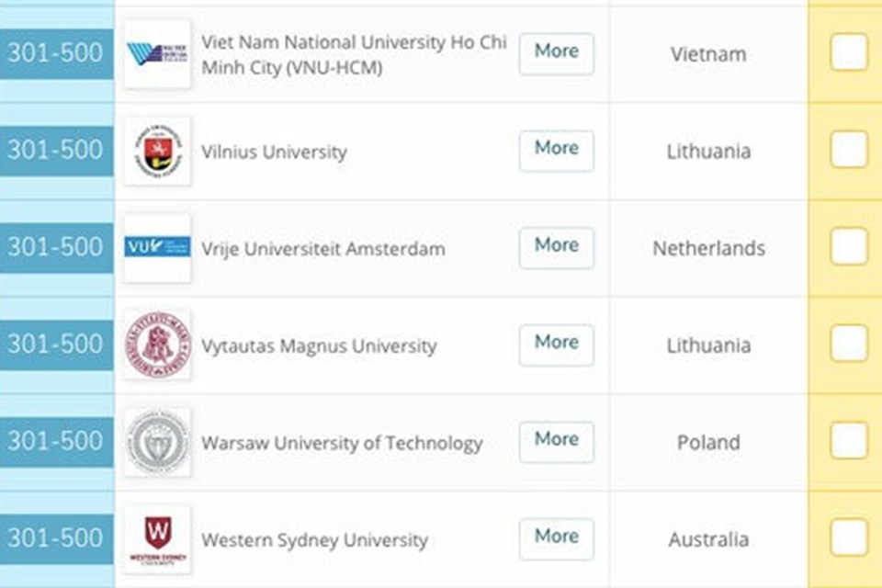Viewport: 882px width, 588px height.
Task: Click the Western Sydney University shield logo
Action: click(x=157, y=539)
